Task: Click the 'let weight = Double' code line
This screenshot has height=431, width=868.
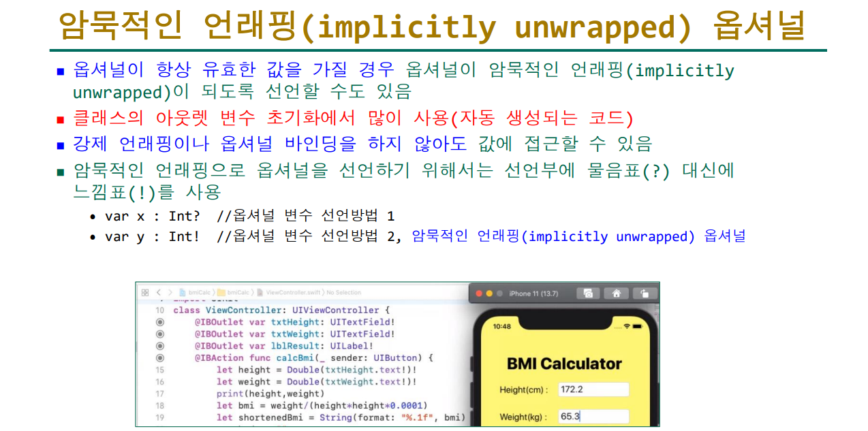Action: coord(316,382)
